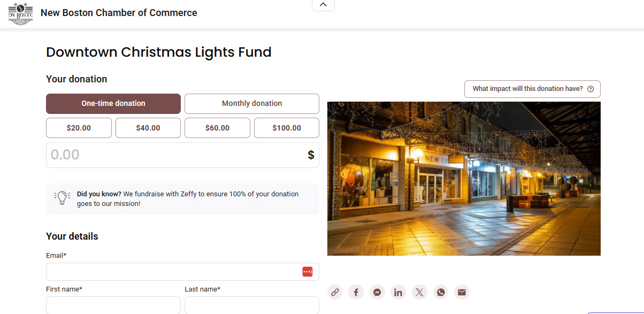Expand 'What impact will this donation have?'
The width and height of the screenshot is (644, 314).
click(527, 89)
